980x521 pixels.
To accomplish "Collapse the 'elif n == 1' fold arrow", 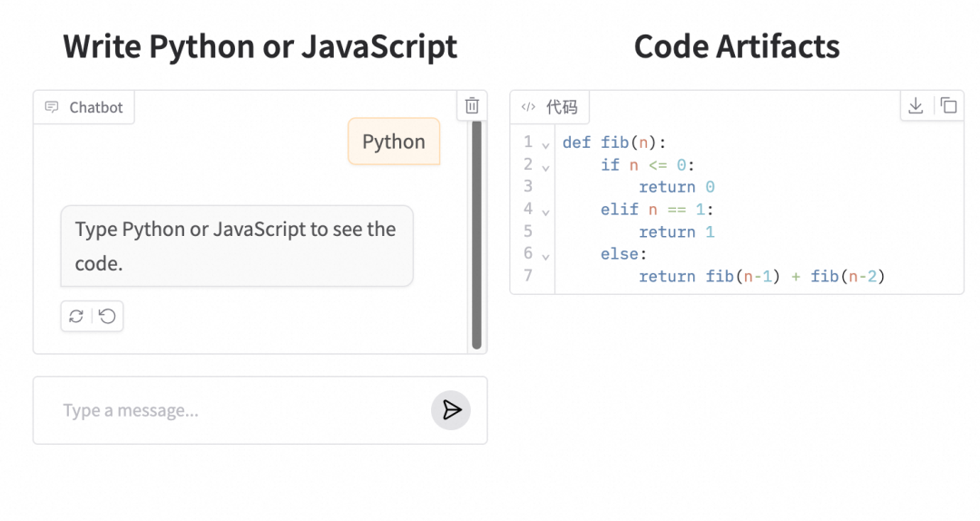I will 545,212.
